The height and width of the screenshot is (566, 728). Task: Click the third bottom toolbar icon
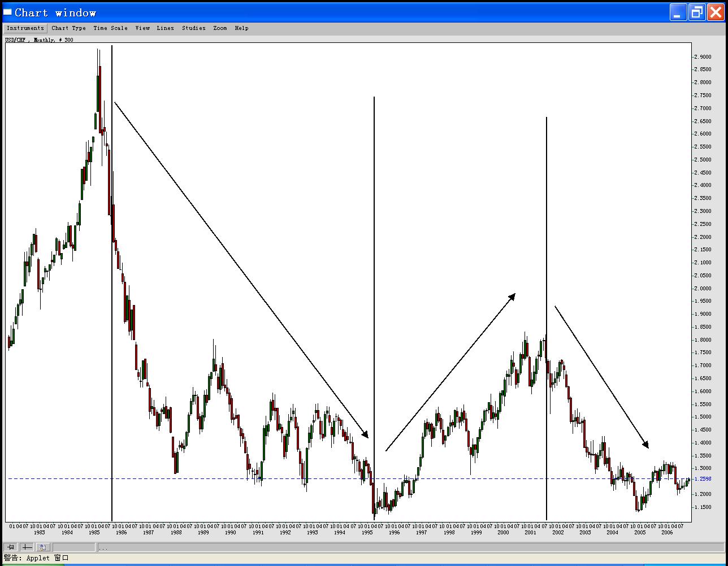(44, 547)
